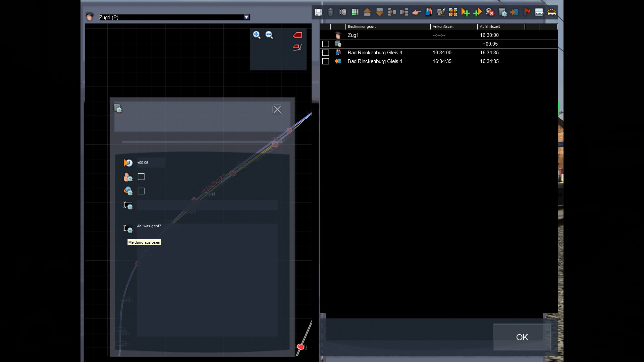Viewport: 644px width, 362px height.
Task: Select second Bad Rinckenburg Gleis 4 entry
Action: tap(375, 61)
